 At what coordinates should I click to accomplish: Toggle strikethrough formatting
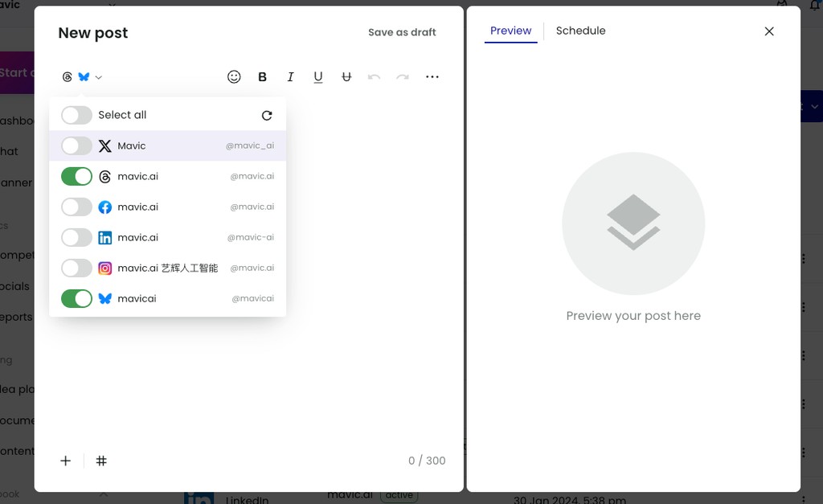[346, 77]
